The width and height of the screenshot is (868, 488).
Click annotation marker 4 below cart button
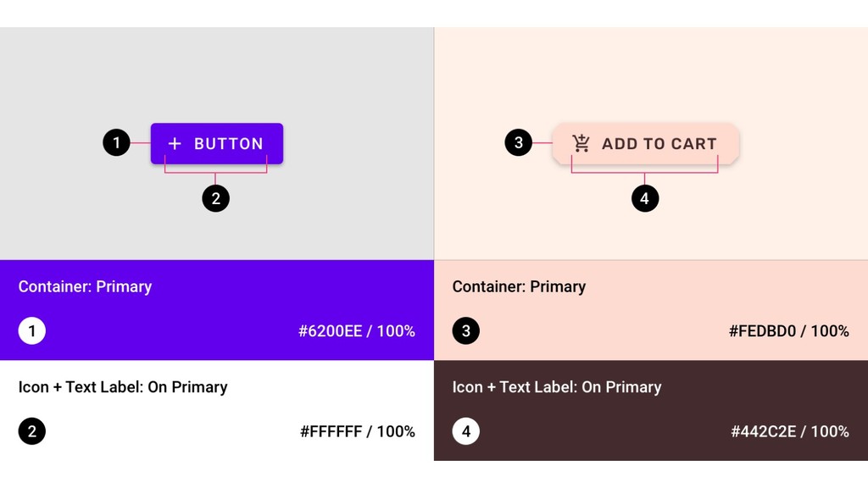tap(645, 198)
